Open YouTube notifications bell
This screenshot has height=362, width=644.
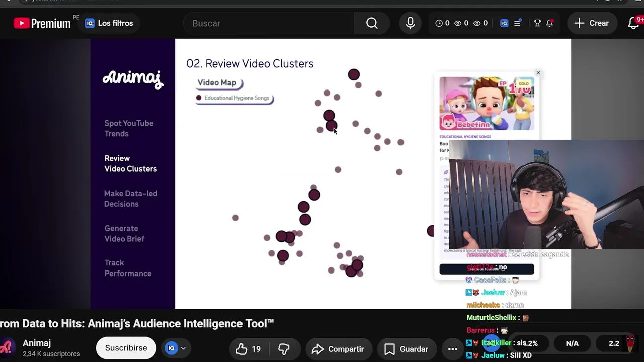coord(633,23)
